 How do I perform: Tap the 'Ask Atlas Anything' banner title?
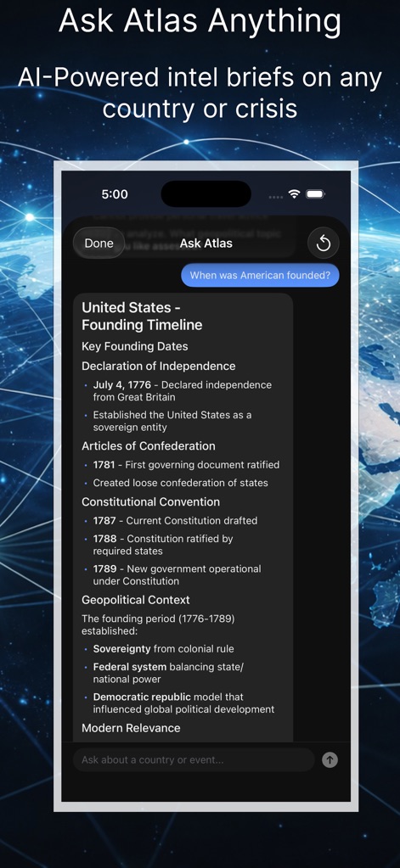tap(200, 20)
